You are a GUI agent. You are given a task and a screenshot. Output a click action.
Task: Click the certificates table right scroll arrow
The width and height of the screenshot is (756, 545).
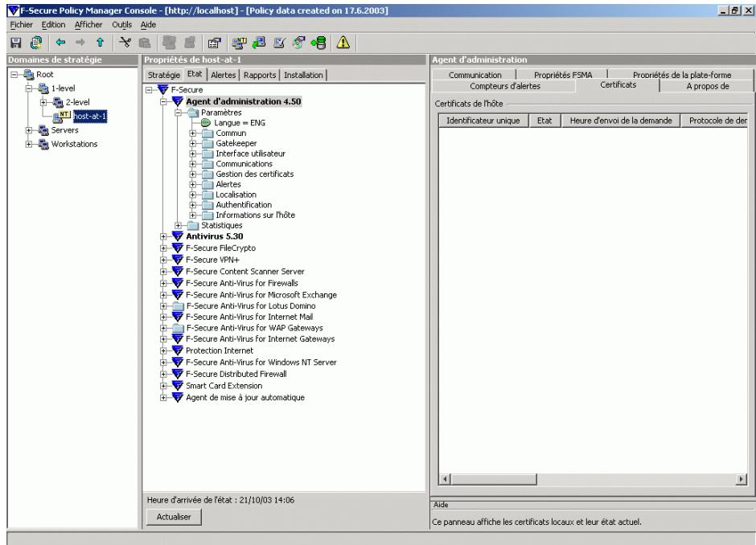[742, 479]
